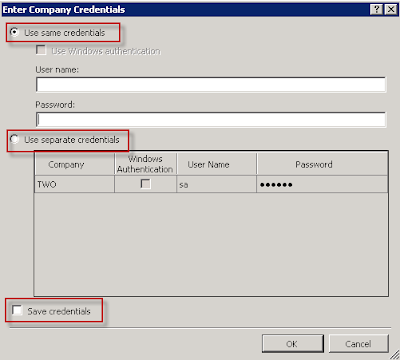Confirm the dialog with the OK button
Viewport: 400px width, 360px height.
coord(292,343)
